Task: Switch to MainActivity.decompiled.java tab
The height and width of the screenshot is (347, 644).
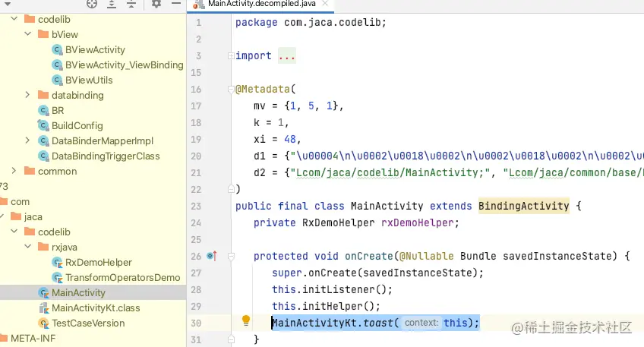Action: [x=261, y=4]
